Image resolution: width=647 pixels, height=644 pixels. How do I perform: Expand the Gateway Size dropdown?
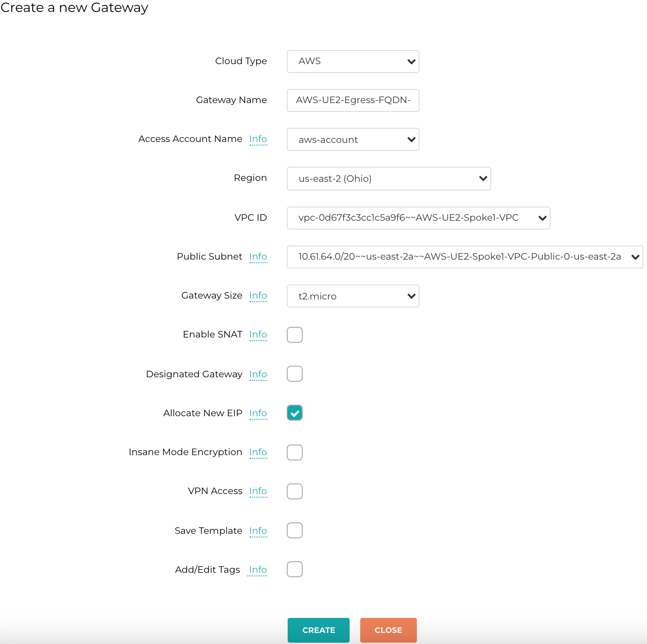pos(353,296)
